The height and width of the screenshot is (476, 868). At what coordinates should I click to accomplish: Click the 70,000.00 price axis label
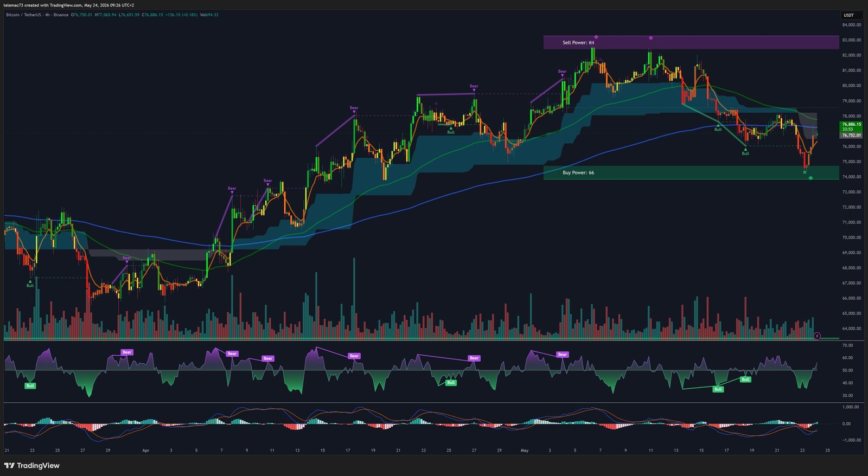(x=852, y=237)
